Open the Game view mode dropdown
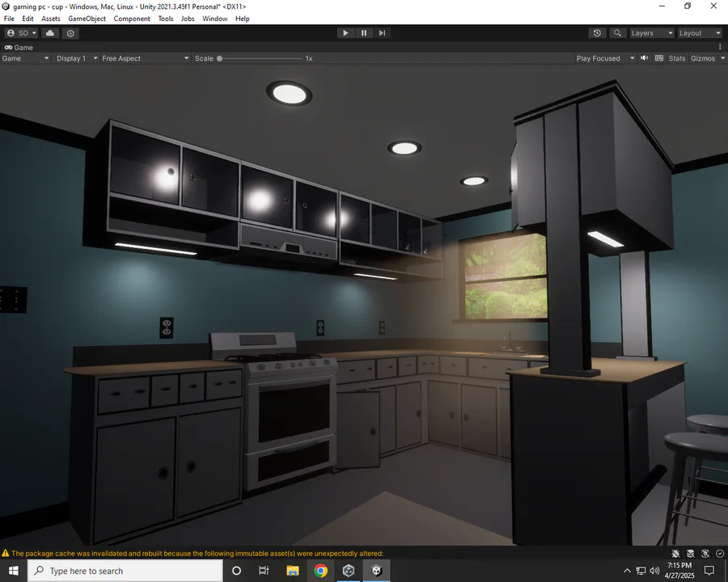This screenshot has height=582, width=728. click(25, 58)
